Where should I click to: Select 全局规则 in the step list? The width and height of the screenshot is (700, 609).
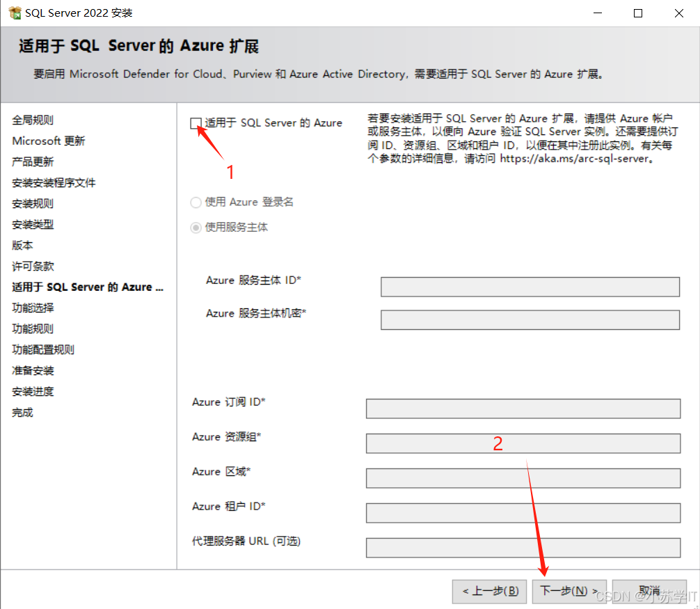33,120
